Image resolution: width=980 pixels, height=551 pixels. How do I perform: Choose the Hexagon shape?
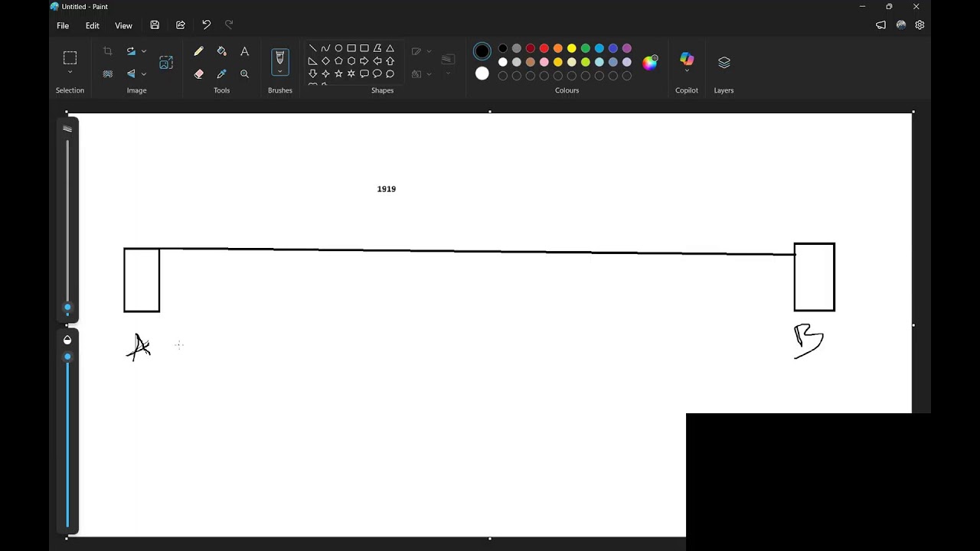coord(351,61)
